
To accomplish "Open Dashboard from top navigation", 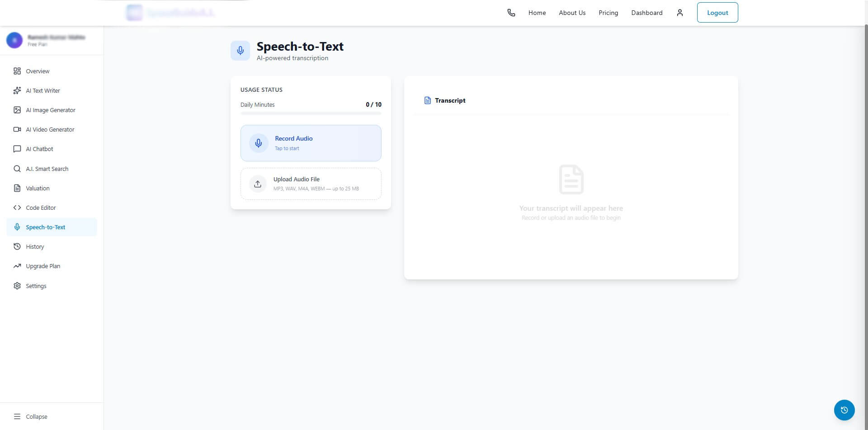I will pyautogui.click(x=647, y=13).
